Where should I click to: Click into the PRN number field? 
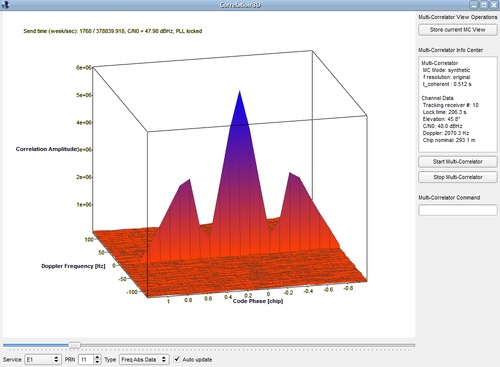86,359
